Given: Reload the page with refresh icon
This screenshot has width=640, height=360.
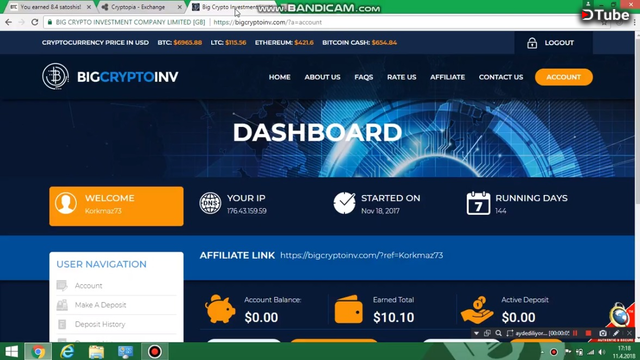Looking at the screenshot, I should coord(35,22).
